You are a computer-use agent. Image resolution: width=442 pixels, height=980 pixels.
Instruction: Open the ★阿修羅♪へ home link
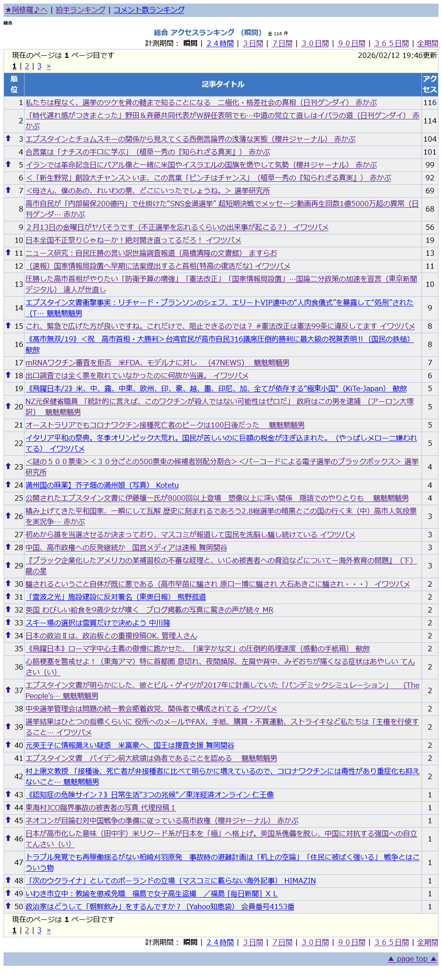pyautogui.click(x=26, y=10)
